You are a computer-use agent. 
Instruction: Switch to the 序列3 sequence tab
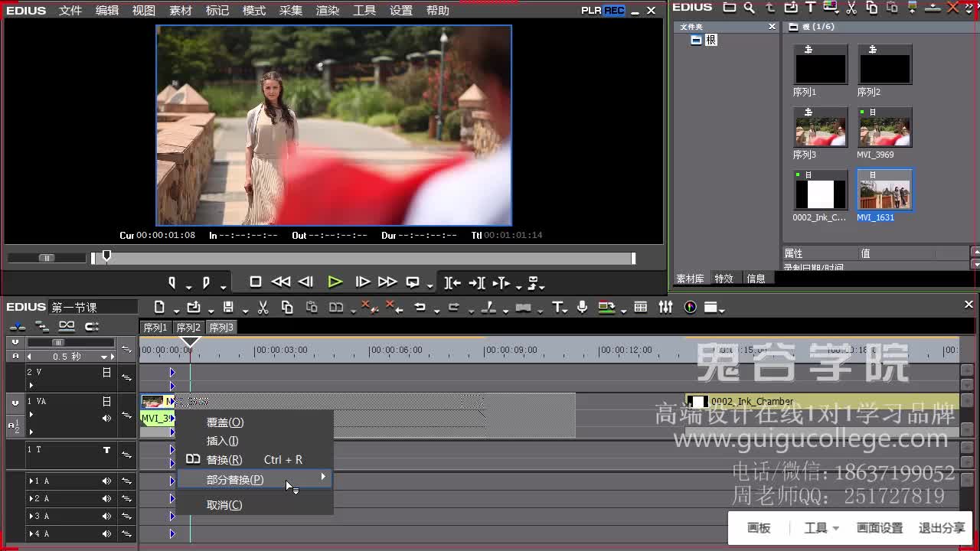pyautogui.click(x=221, y=327)
